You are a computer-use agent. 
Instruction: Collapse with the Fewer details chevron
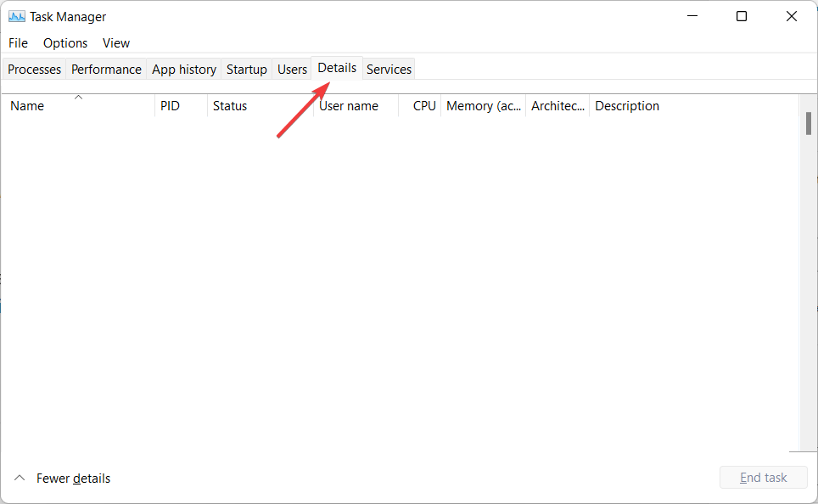20,478
